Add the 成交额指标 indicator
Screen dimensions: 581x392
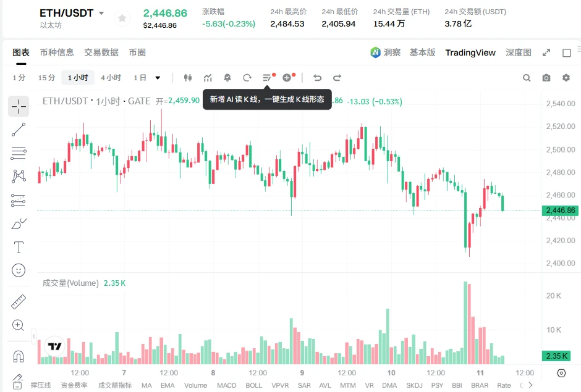(x=115, y=385)
